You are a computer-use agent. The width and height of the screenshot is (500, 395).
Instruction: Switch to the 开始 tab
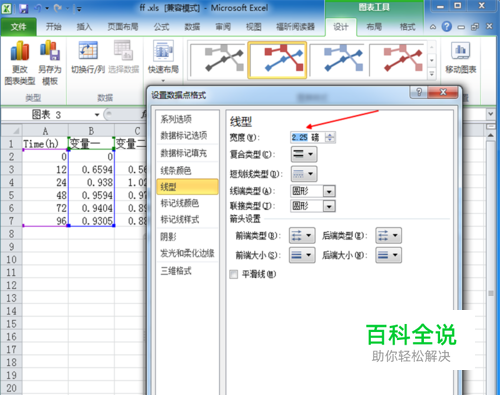click(x=54, y=27)
